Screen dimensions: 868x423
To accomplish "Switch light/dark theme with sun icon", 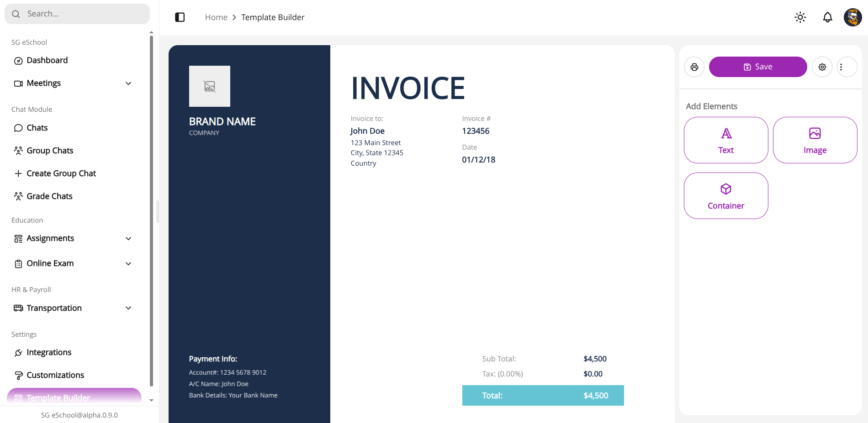I will (800, 17).
